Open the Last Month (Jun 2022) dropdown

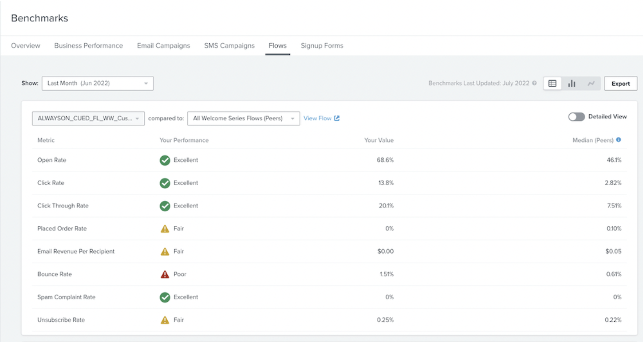97,83
